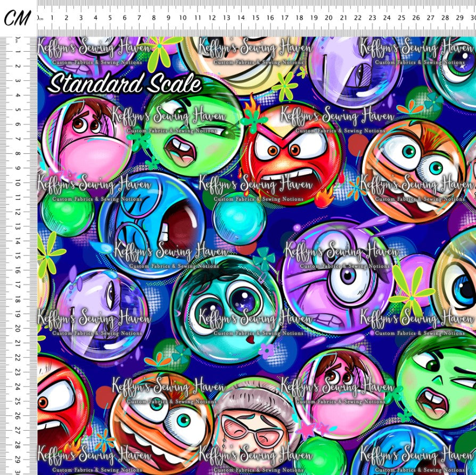
Task: Select the blue crying face with round glasses
Action: 152,225
